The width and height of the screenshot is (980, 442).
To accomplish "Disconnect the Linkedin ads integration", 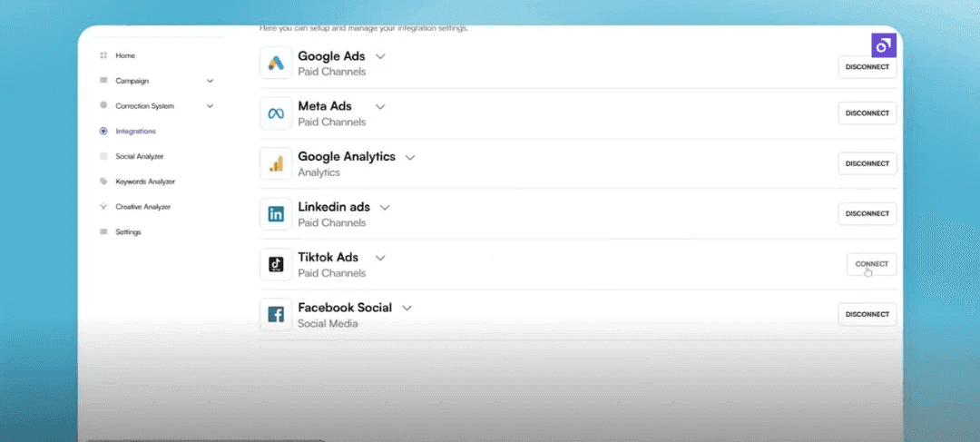I will point(867,213).
